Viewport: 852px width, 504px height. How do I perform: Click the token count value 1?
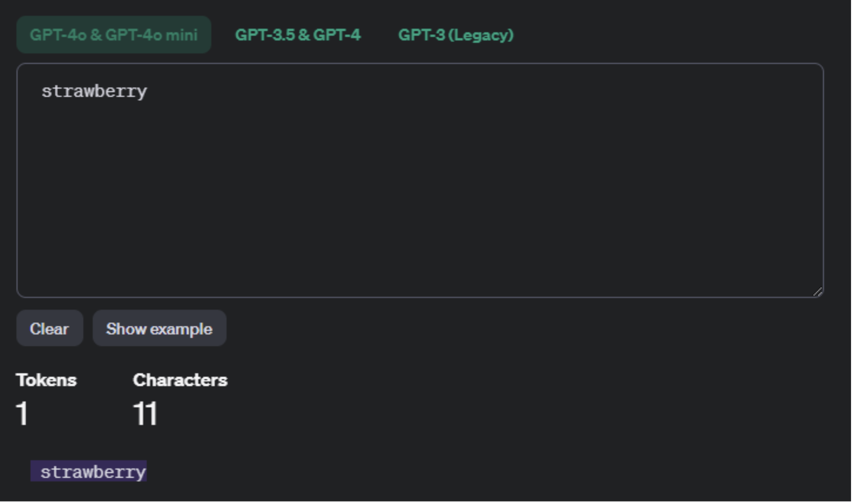point(22,413)
